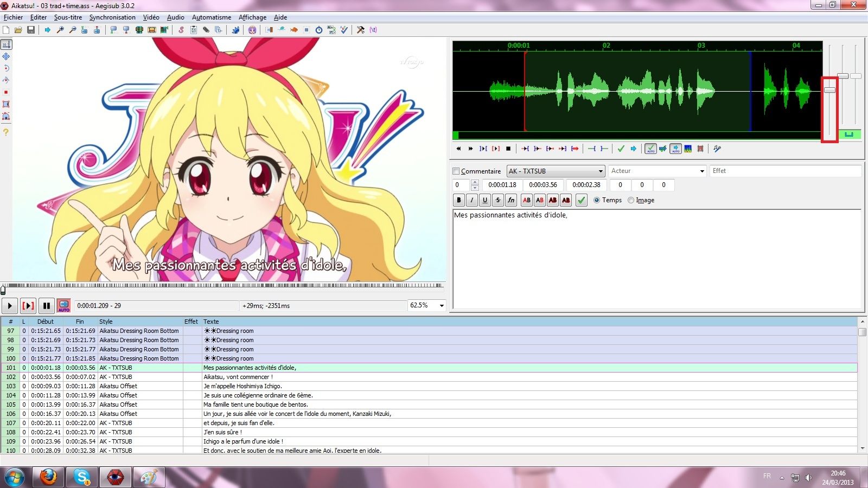Select the Rectangular clip video tool

pyautogui.click(x=6, y=104)
